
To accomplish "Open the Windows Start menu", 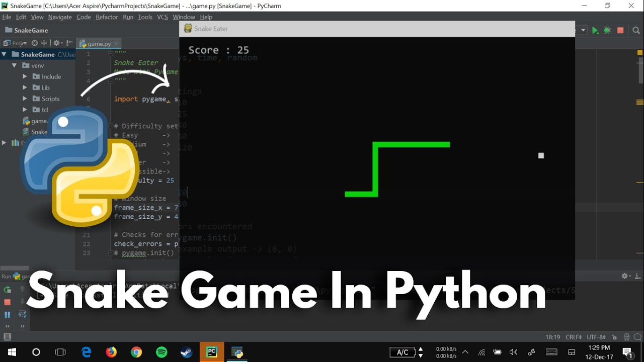I will (12, 352).
